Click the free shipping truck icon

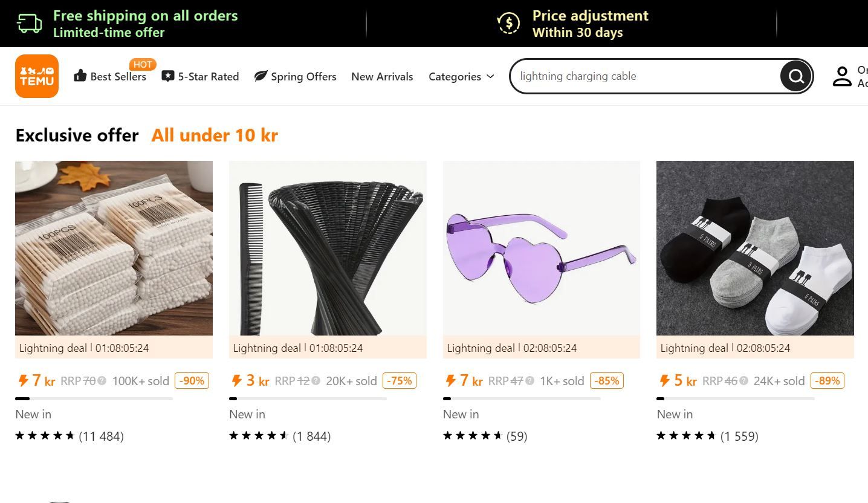coord(30,24)
